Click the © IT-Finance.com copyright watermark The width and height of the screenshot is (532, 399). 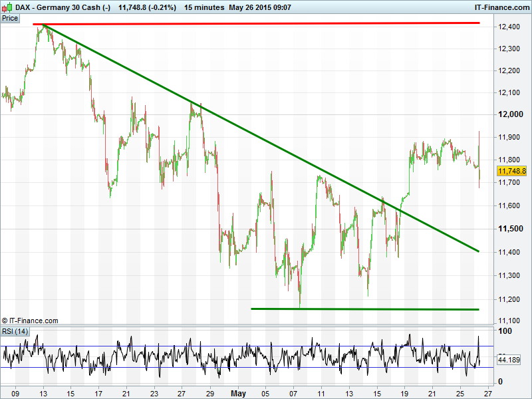pos(30,321)
